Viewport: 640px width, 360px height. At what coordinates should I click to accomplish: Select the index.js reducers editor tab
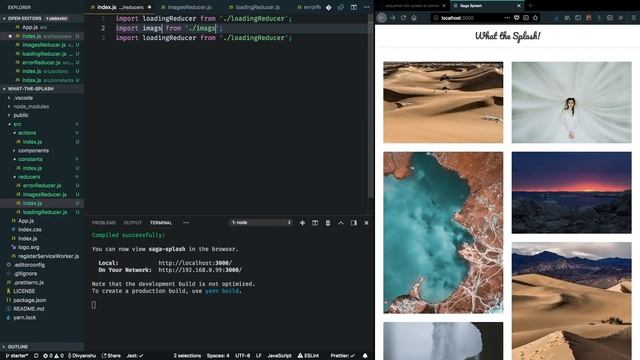(120, 7)
